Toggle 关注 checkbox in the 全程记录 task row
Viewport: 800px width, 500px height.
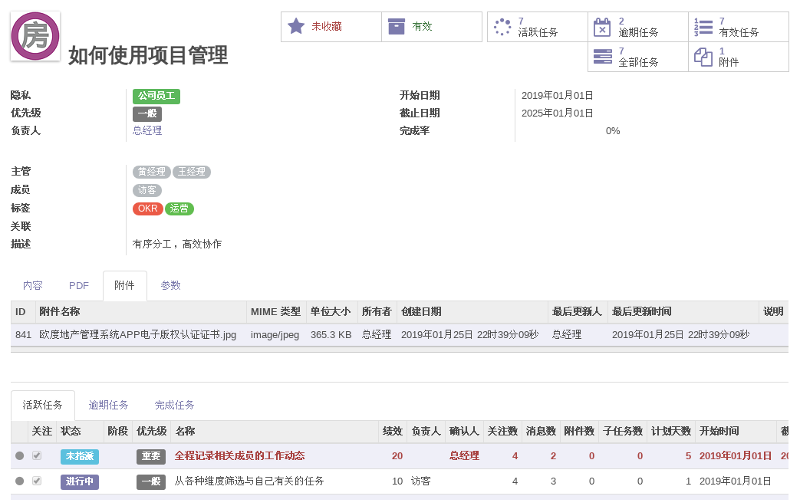(37, 456)
